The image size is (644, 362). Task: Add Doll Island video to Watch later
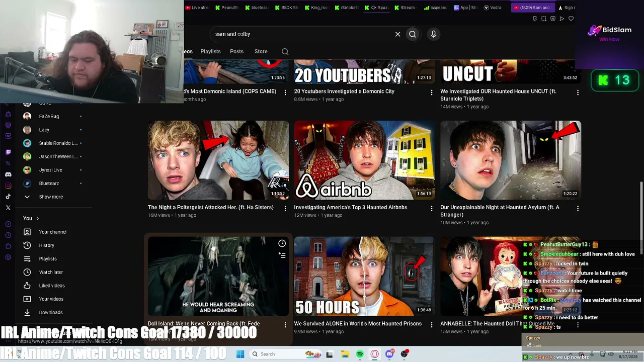(x=282, y=244)
